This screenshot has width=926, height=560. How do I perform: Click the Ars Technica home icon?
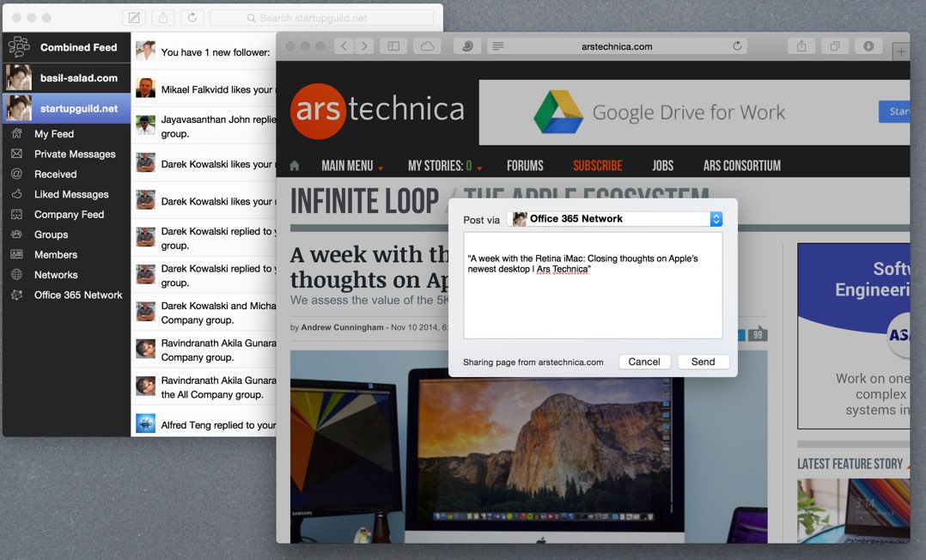tap(295, 166)
